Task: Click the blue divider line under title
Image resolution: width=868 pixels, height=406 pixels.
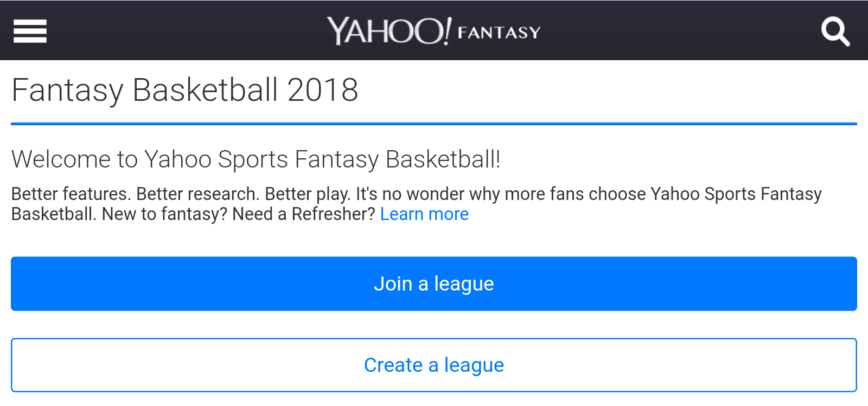Action: [434, 124]
